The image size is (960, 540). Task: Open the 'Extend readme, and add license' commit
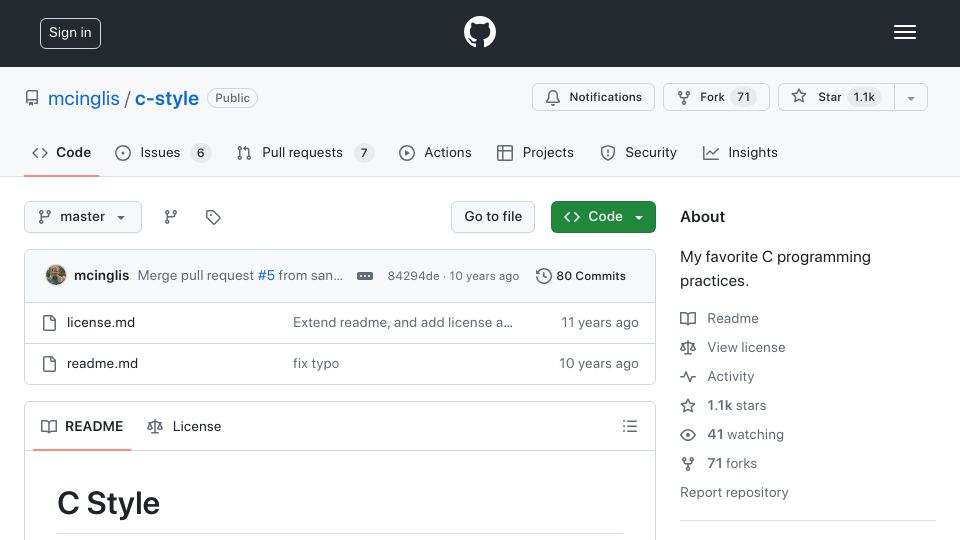pyautogui.click(x=403, y=323)
